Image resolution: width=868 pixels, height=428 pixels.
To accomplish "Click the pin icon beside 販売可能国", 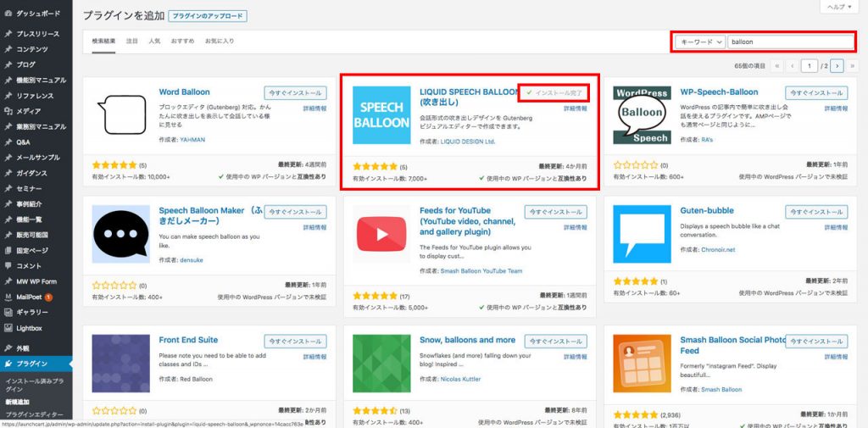I will coord(8,235).
